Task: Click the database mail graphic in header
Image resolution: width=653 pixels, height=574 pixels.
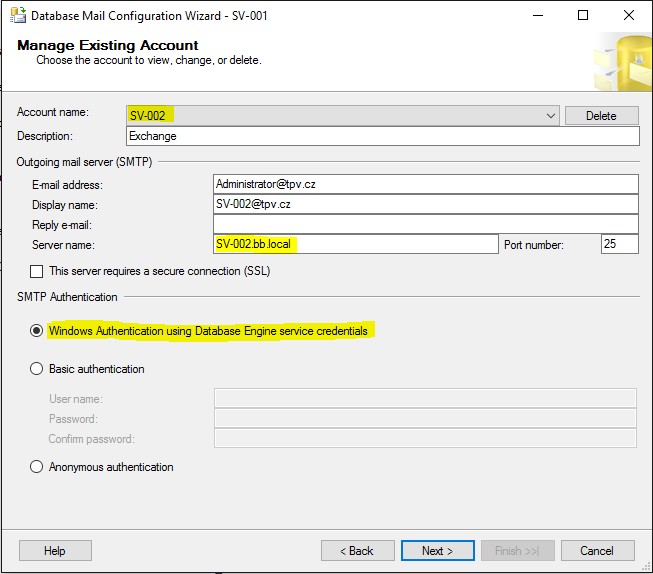Action: pyautogui.click(x=621, y=63)
